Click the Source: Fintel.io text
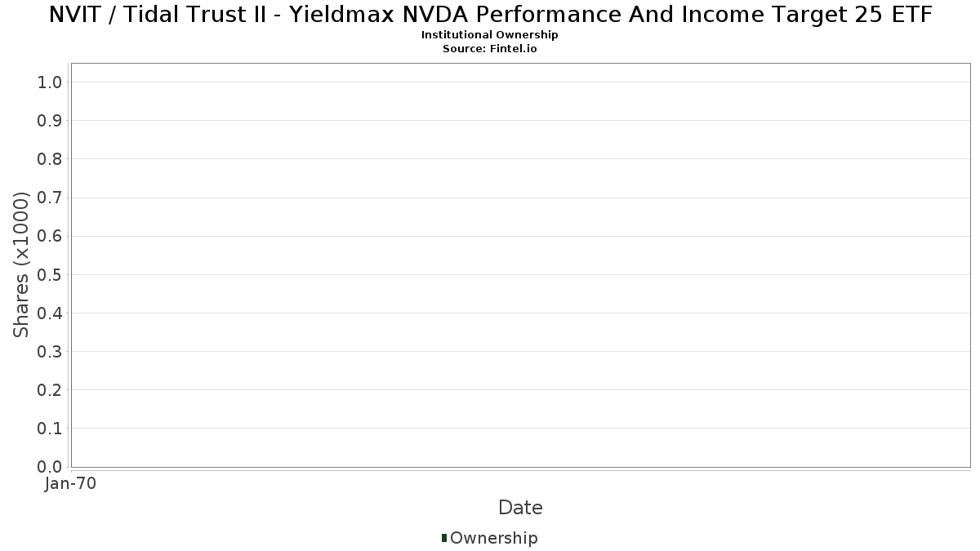This screenshot has height=551, width=980. coord(490,48)
